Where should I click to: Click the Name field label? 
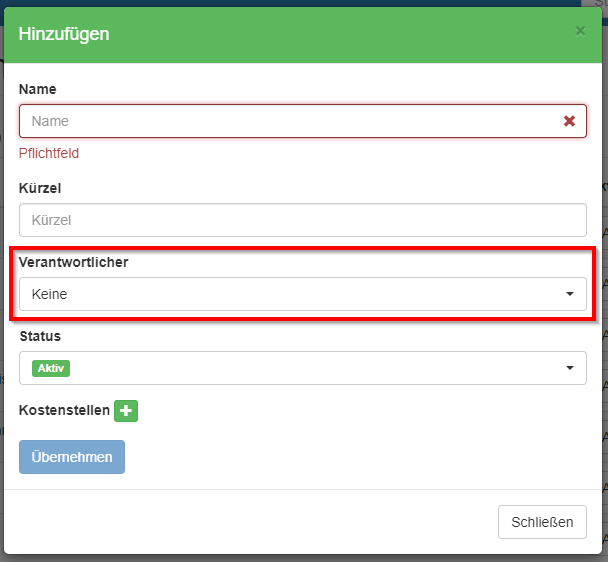click(x=38, y=89)
